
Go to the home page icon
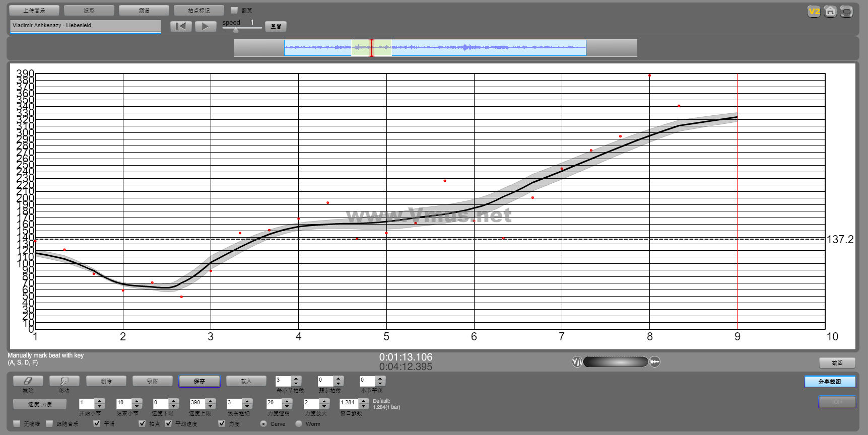[x=830, y=12]
